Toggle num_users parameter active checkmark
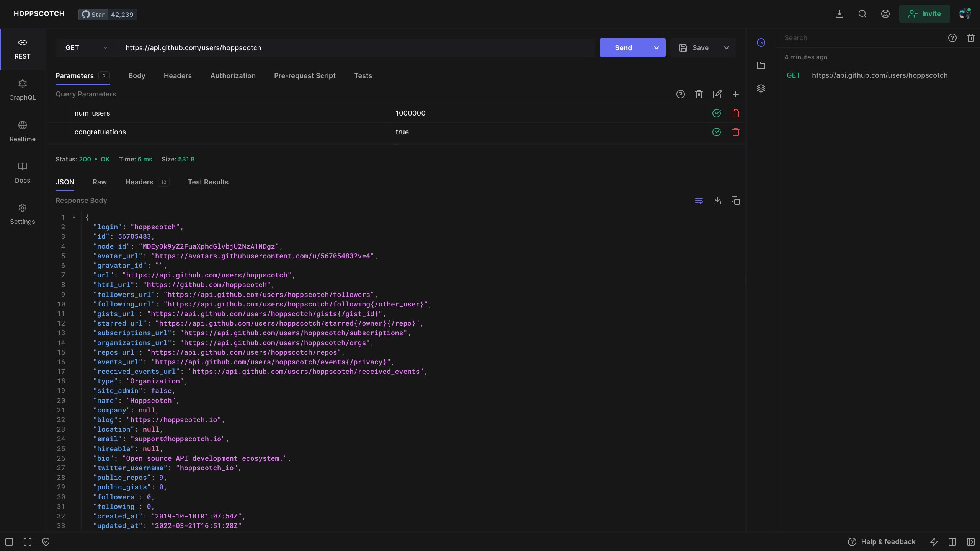 (716, 113)
